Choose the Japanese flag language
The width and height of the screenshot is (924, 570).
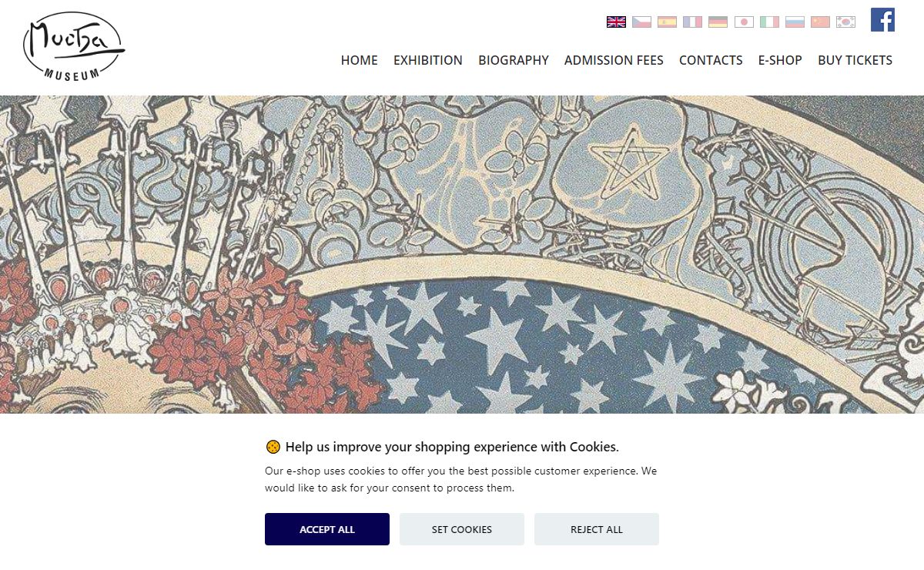pyautogui.click(x=744, y=22)
